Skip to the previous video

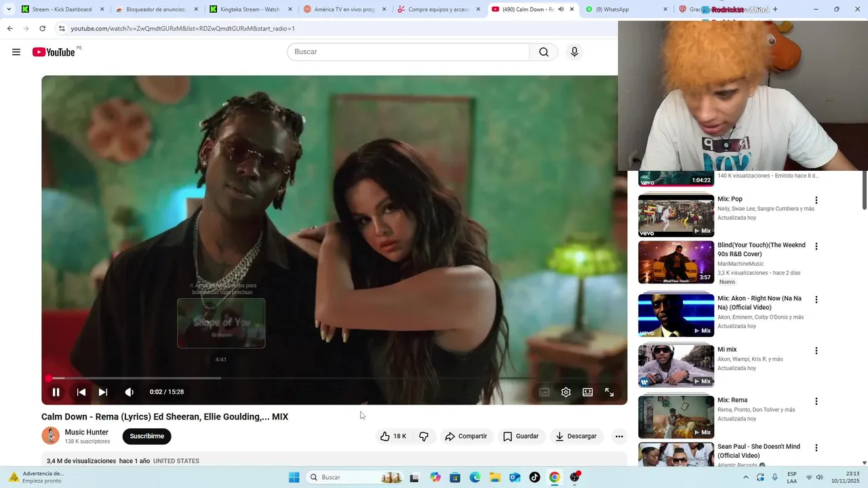tap(81, 392)
